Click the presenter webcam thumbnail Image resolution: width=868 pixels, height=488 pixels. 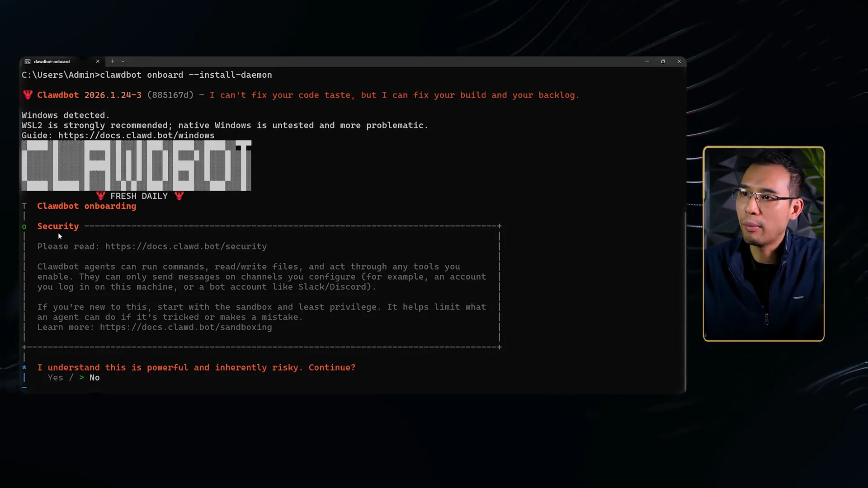click(x=764, y=244)
